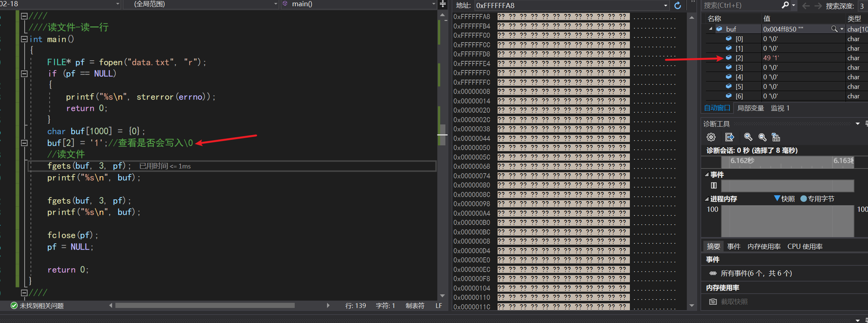Toggle the 专用字节 private bytes legend

803,199
